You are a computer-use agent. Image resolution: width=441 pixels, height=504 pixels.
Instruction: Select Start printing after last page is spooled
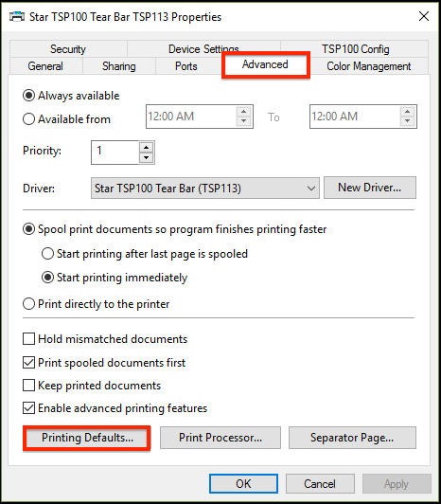pos(47,254)
